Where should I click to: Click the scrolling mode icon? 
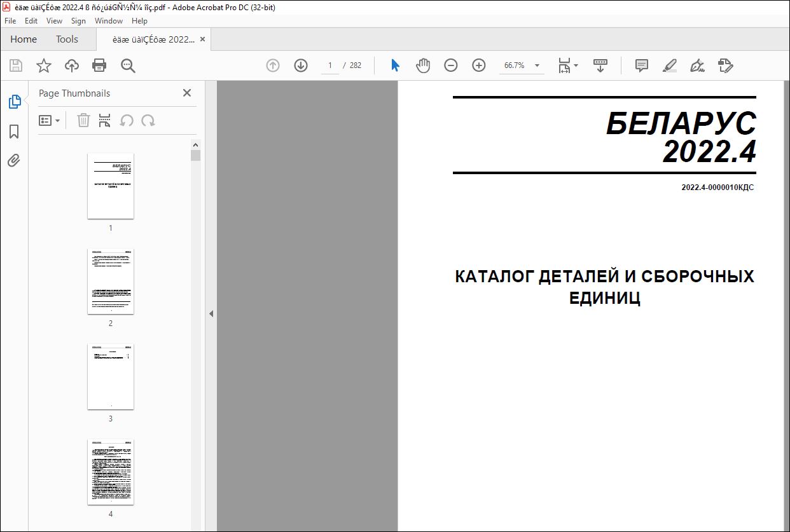coord(600,65)
